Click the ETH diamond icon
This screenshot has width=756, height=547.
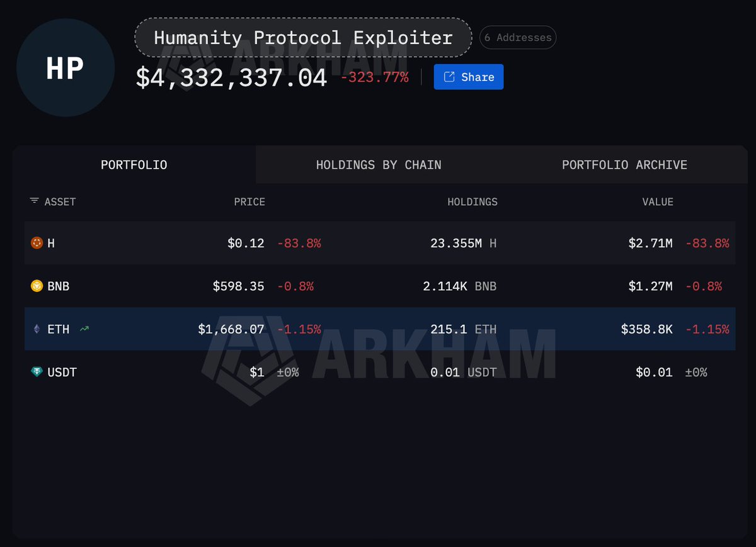[x=37, y=329]
